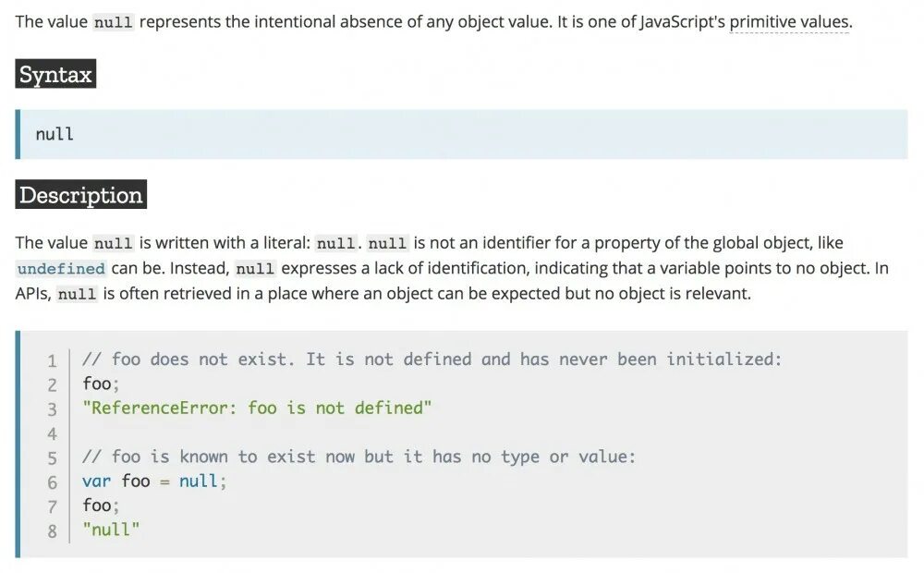Screen dimensions: 924x573
Task: Click inside the Syntax box containing null
Action: 462,135
